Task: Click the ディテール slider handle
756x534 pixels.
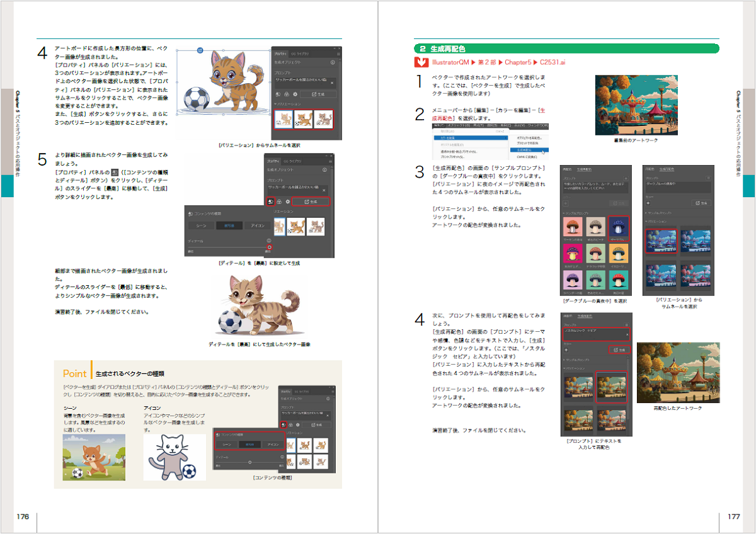Action: pos(271,247)
